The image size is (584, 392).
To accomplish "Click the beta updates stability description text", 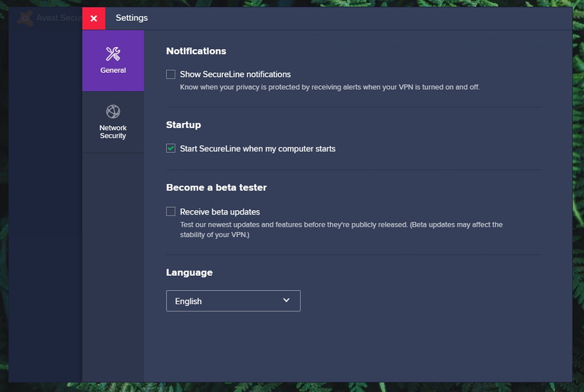I will (x=341, y=229).
